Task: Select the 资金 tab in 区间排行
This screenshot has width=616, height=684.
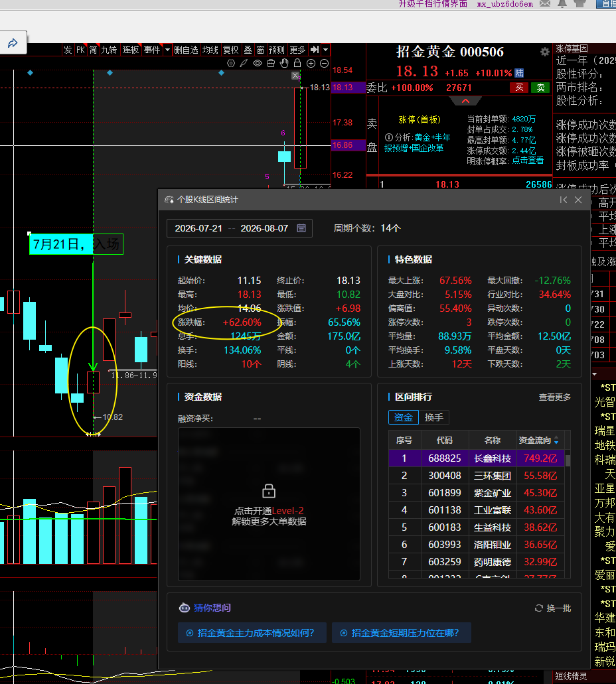Action: coord(404,417)
